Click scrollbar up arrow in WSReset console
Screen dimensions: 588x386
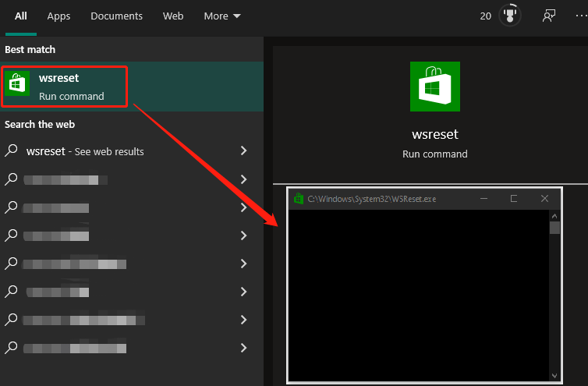[x=554, y=216]
